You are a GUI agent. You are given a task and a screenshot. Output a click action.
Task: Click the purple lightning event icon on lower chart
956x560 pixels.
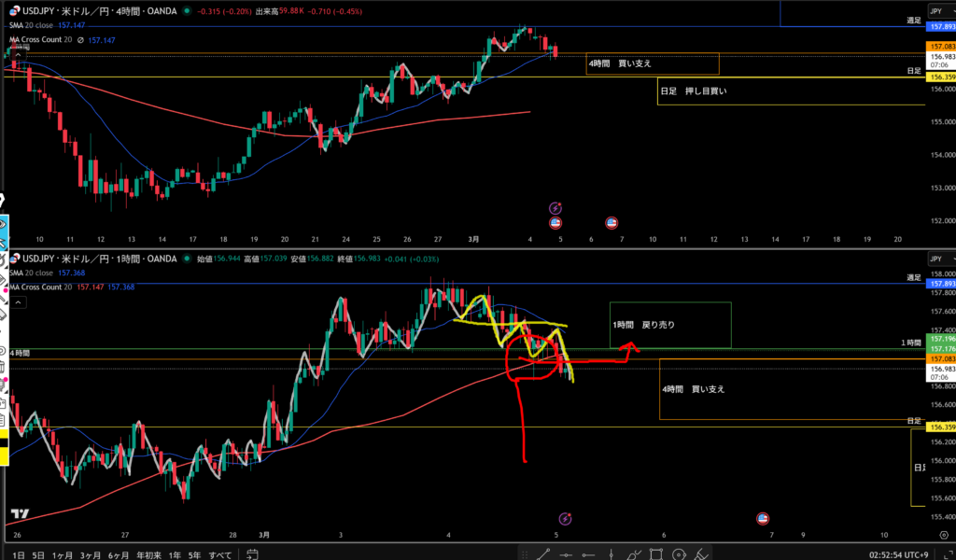coord(564,518)
